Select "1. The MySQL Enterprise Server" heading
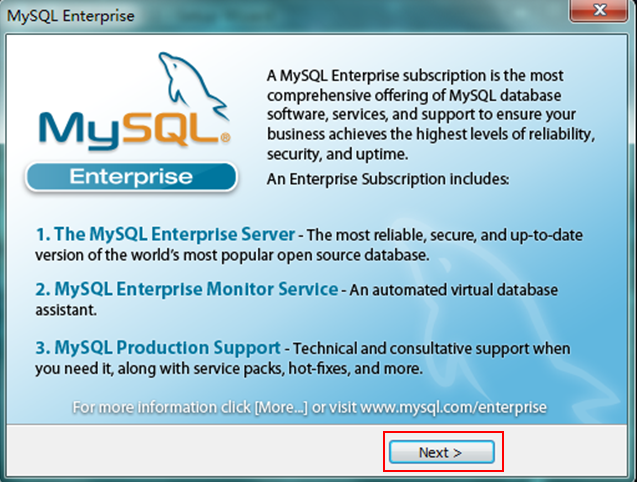The image size is (637, 482). [x=165, y=234]
